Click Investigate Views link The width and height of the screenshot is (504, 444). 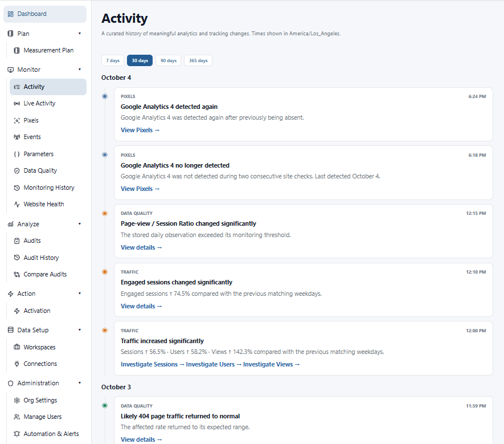tap(271, 364)
